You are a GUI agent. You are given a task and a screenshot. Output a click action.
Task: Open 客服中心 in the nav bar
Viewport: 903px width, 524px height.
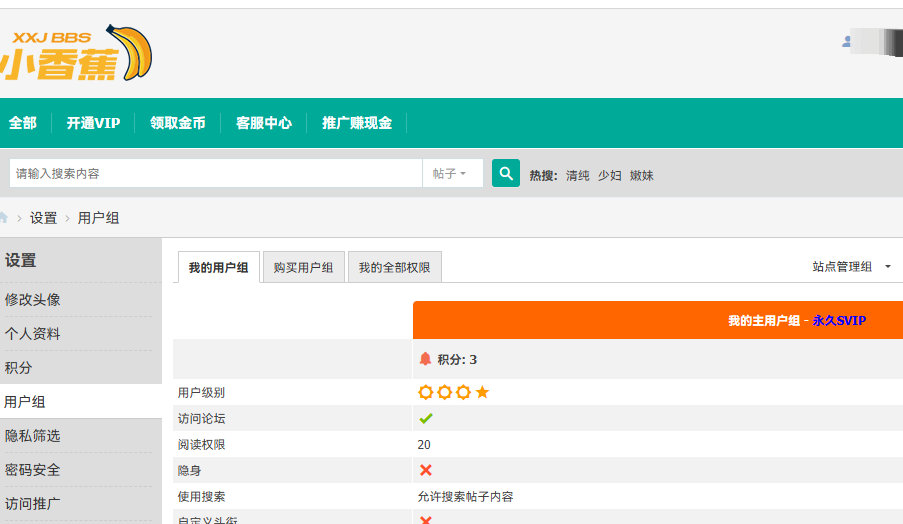point(264,123)
